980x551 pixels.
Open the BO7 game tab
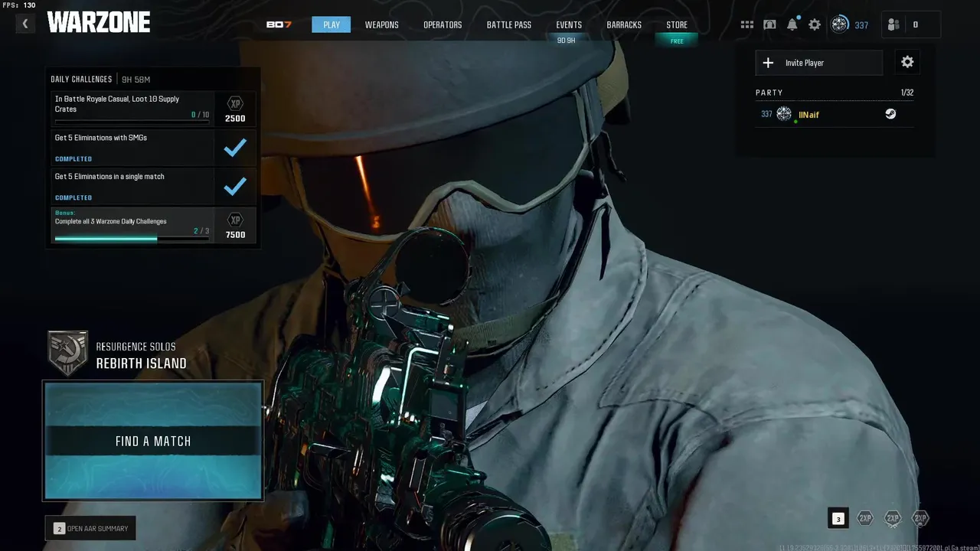[279, 24]
